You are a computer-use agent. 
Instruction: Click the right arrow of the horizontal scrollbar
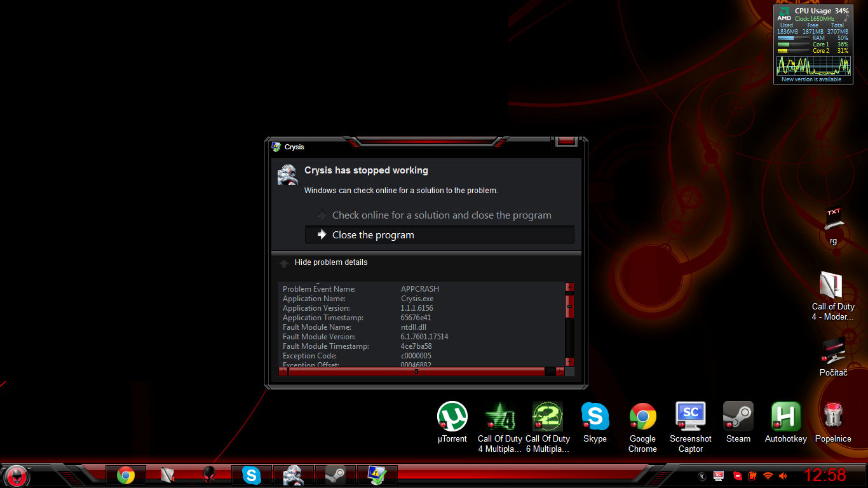click(x=560, y=371)
